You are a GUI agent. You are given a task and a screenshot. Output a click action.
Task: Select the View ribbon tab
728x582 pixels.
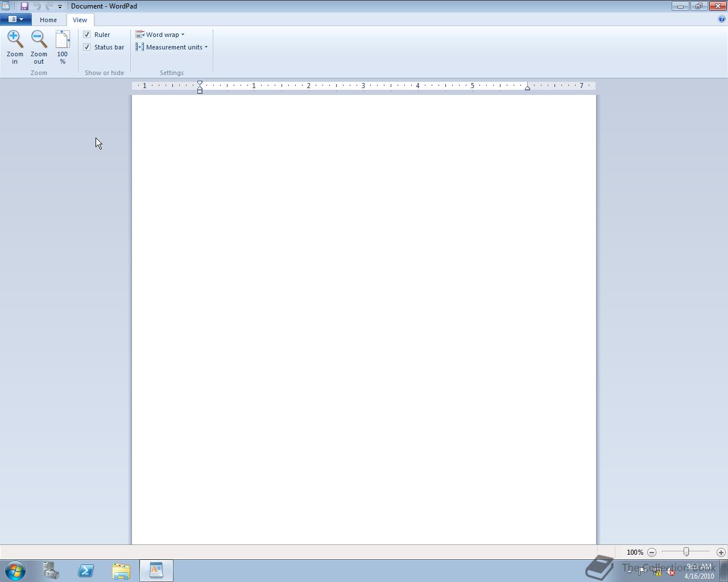tap(80, 20)
